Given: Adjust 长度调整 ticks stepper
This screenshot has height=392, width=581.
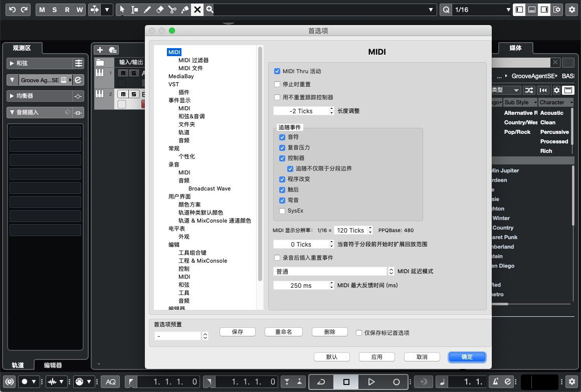Looking at the screenshot, I should pyautogui.click(x=331, y=111).
